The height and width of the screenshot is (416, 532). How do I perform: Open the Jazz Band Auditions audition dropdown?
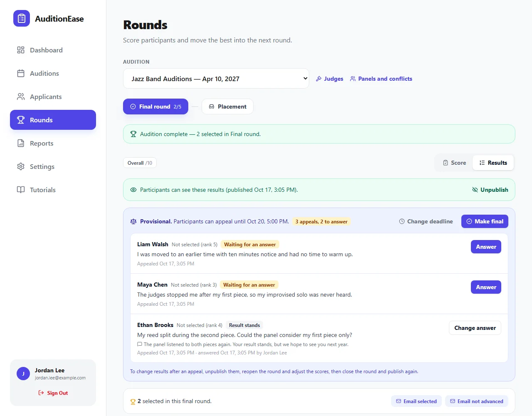216,79
